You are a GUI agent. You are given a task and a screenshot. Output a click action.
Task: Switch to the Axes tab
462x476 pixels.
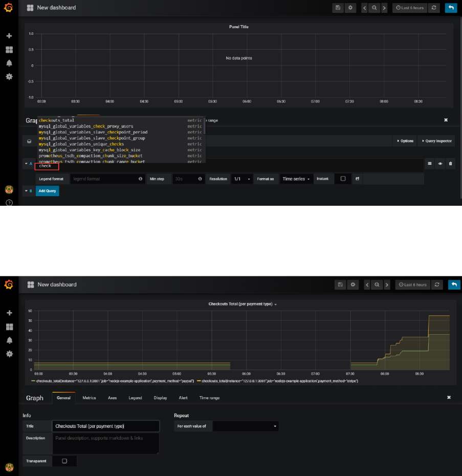[x=113, y=398]
